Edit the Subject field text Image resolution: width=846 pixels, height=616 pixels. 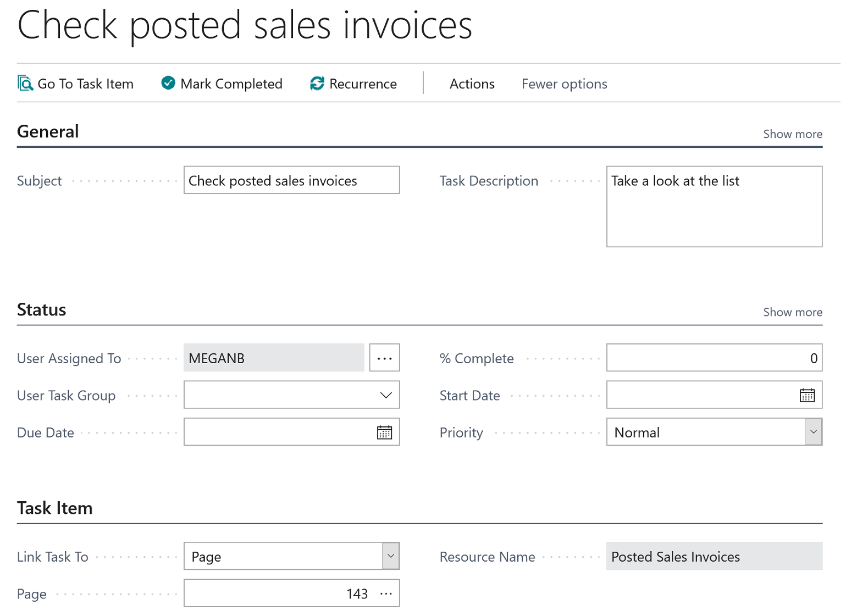291,180
